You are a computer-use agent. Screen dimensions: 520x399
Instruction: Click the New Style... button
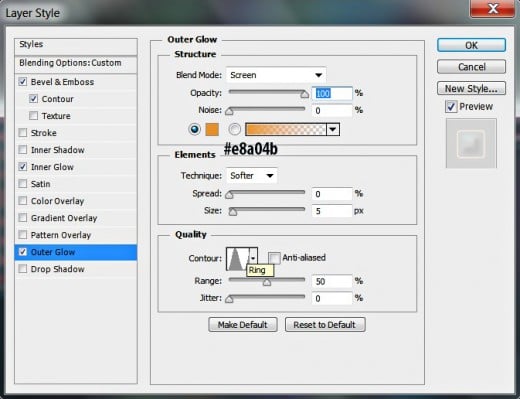pos(471,89)
